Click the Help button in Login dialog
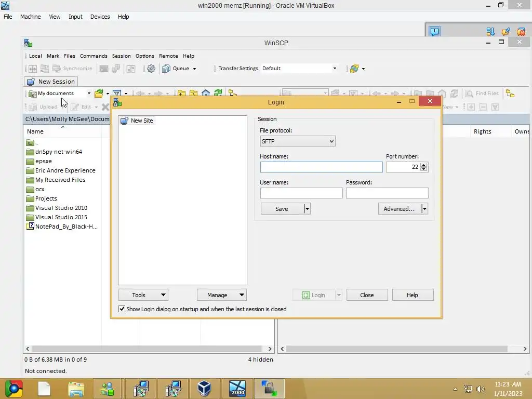 (x=412, y=295)
